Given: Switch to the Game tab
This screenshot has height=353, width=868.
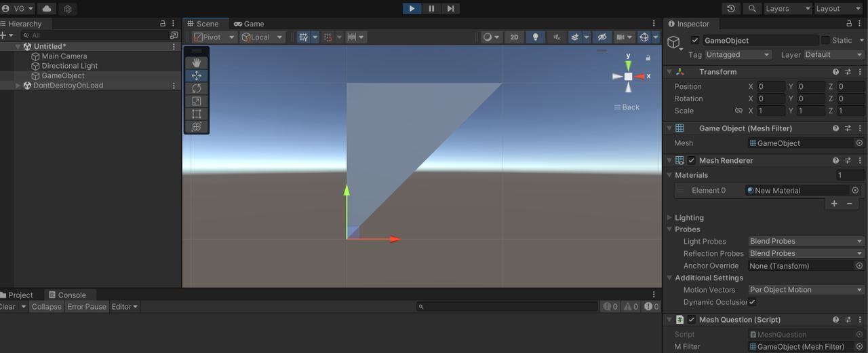Looking at the screenshot, I should 249,24.
